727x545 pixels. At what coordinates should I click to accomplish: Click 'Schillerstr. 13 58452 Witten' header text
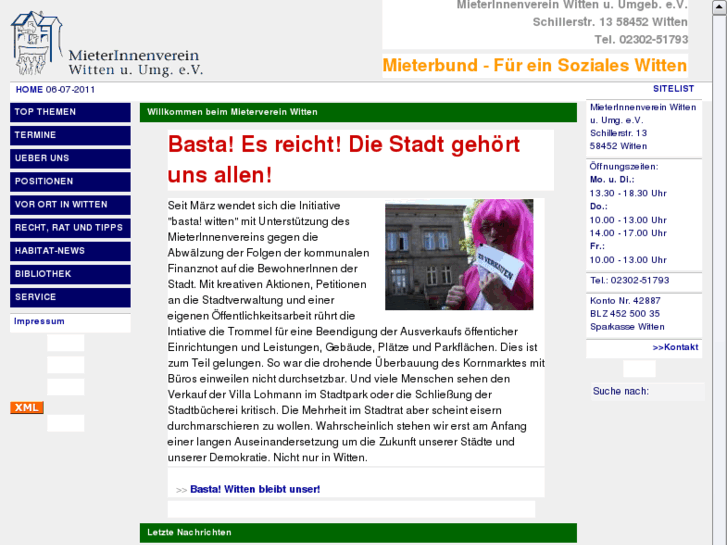click(x=610, y=22)
